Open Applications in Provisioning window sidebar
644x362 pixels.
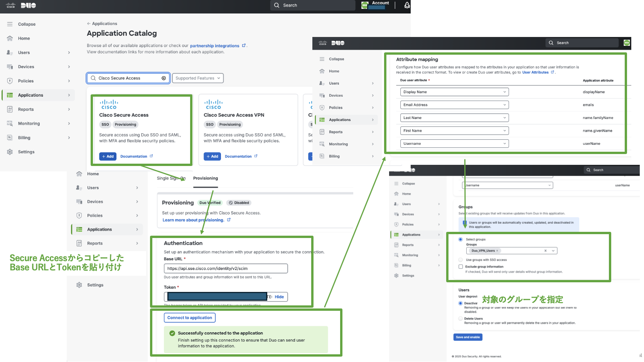tap(107, 230)
